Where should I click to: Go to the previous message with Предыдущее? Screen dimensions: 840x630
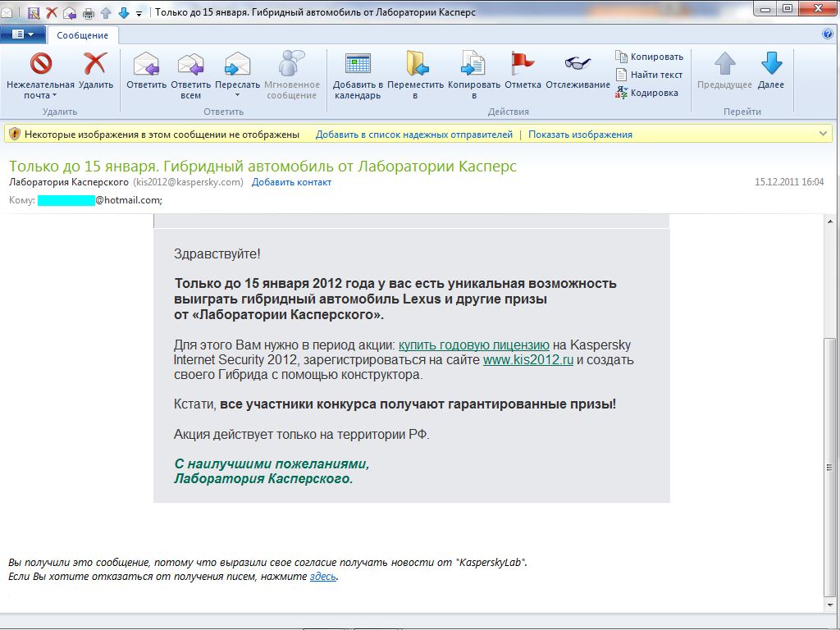pos(724,70)
